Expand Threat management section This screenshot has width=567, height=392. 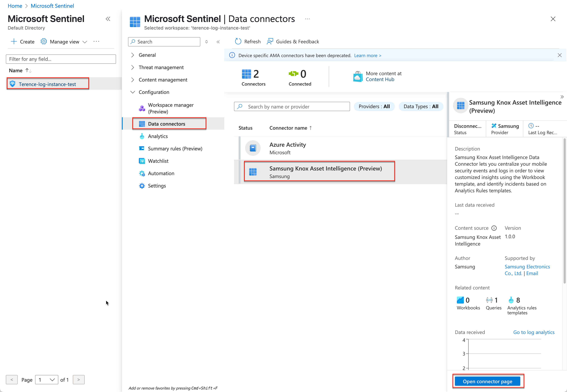(133, 67)
